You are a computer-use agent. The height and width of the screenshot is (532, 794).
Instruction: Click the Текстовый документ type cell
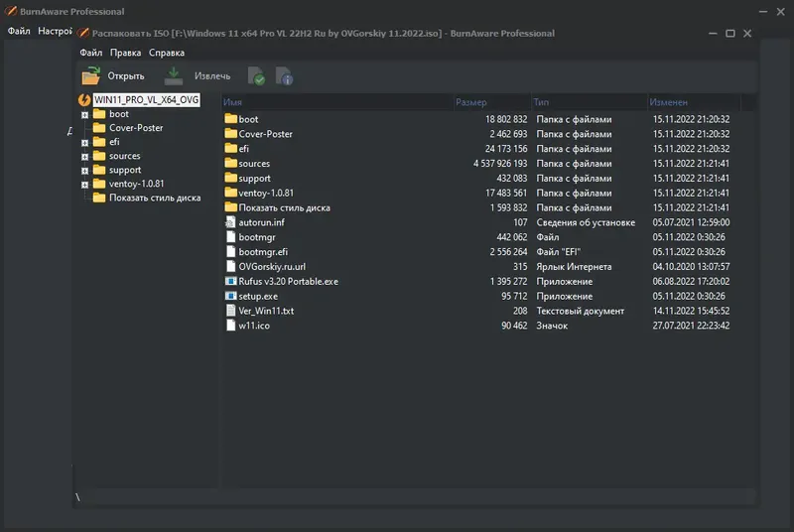click(581, 311)
